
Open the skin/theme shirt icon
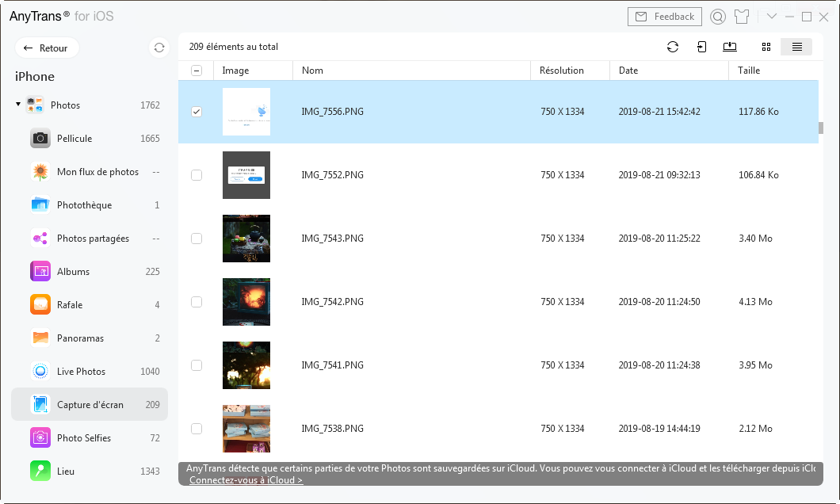pyautogui.click(x=742, y=17)
